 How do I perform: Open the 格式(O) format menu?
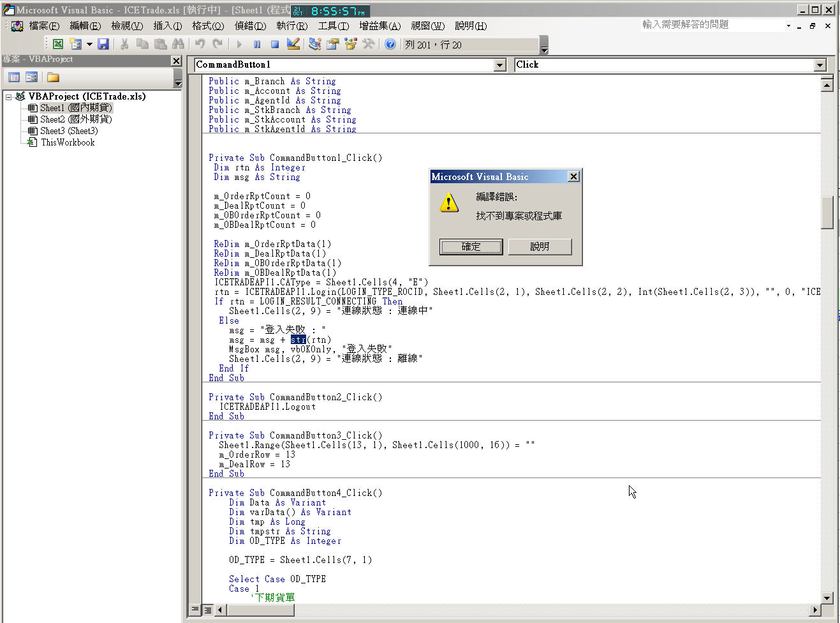click(x=208, y=26)
